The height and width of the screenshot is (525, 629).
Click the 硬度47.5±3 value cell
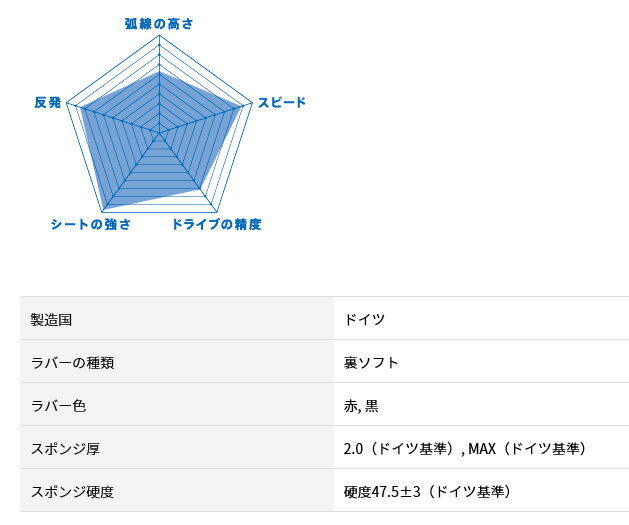click(x=481, y=490)
